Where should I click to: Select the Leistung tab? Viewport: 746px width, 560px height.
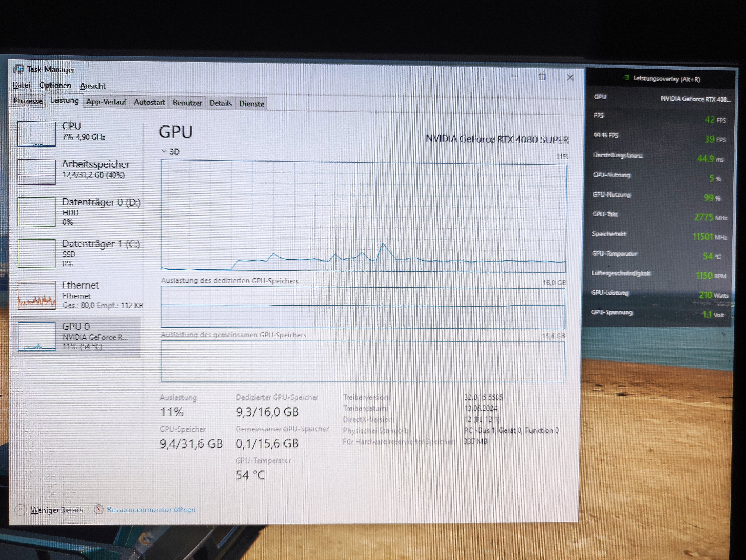64,100
